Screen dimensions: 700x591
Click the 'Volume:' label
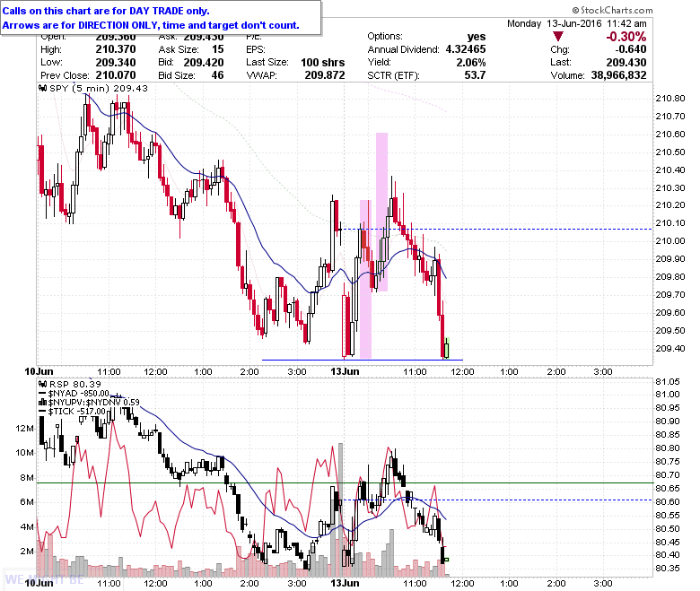click(x=567, y=75)
